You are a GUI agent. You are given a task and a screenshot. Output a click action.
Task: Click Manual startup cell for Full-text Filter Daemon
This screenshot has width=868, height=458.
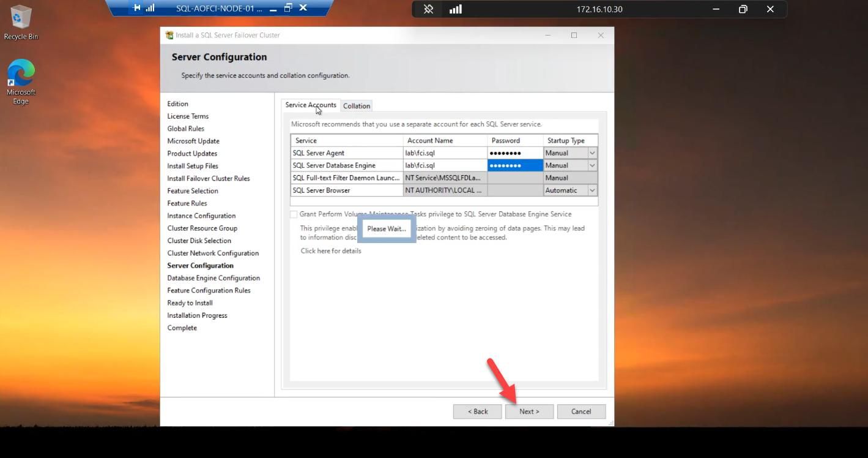(x=570, y=178)
